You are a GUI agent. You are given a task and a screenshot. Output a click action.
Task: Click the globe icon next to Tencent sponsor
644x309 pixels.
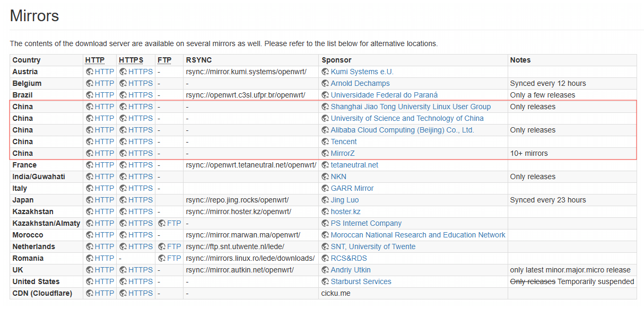[326, 142]
